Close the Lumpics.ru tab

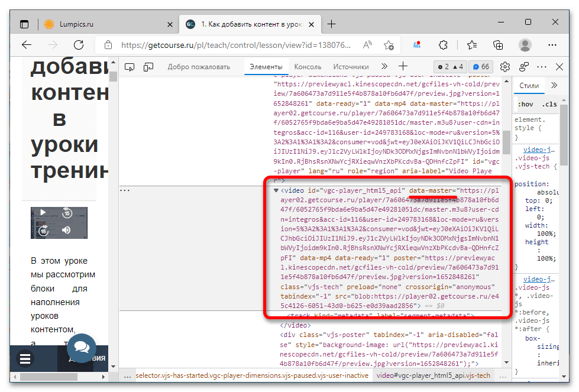[x=170, y=24]
